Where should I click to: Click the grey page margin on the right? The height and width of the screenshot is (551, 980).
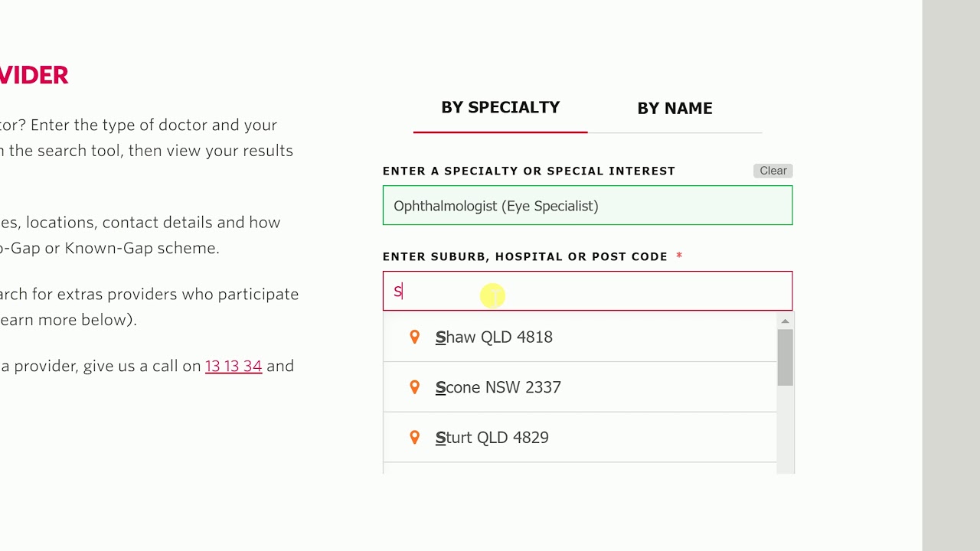951,275
